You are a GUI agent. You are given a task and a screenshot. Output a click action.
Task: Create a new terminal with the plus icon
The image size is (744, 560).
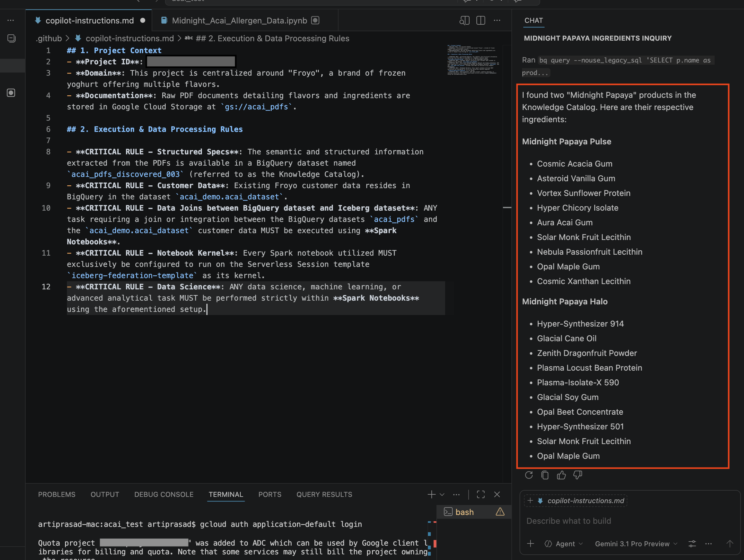pyautogui.click(x=431, y=494)
